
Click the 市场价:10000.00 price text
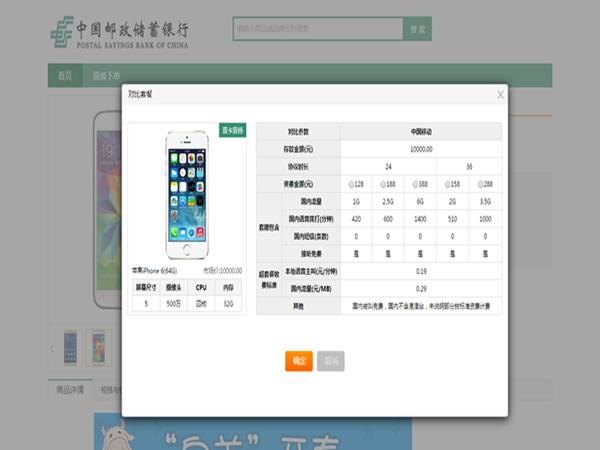(x=222, y=271)
